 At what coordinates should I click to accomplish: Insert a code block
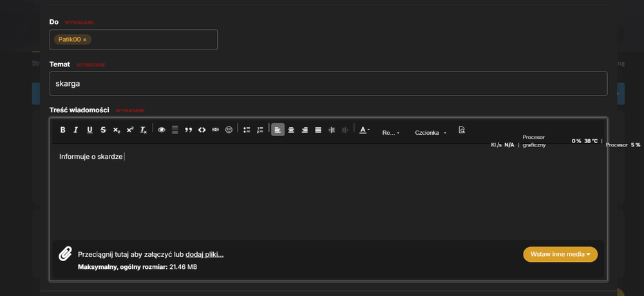[x=202, y=130]
